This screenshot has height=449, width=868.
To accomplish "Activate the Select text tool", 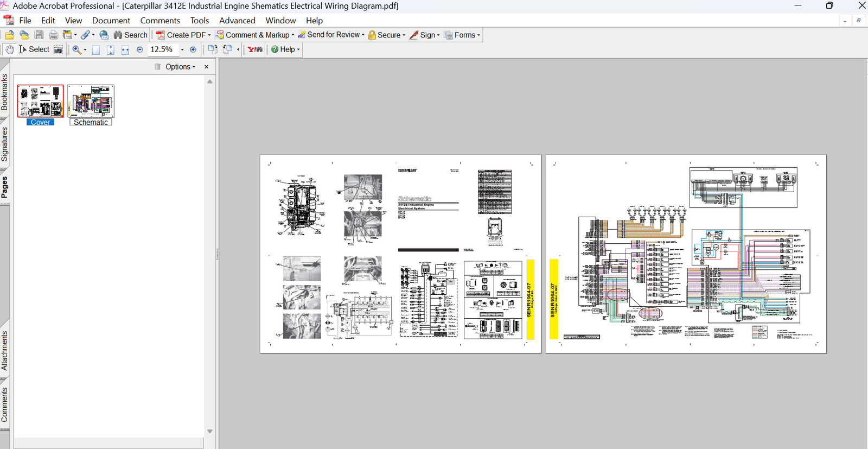I will click(x=34, y=49).
